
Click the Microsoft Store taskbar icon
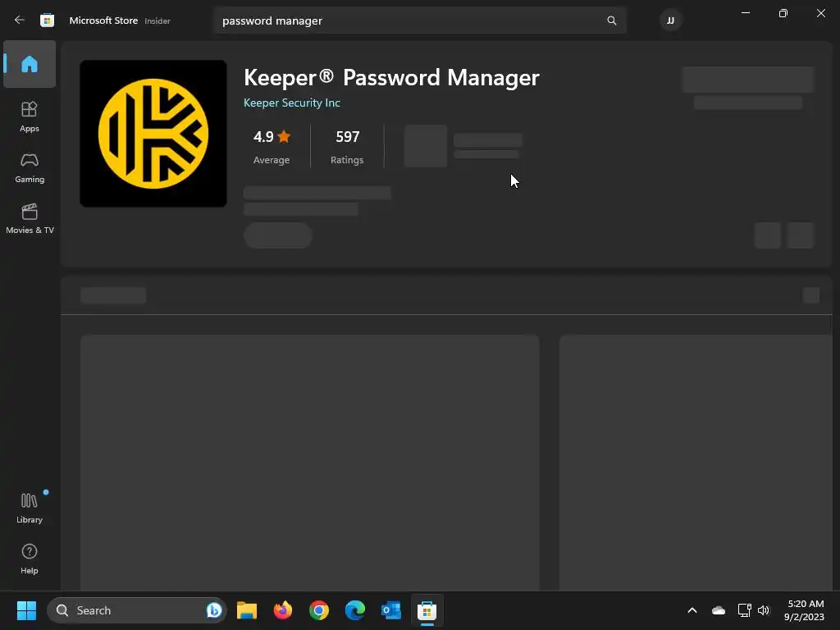pyautogui.click(x=427, y=610)
